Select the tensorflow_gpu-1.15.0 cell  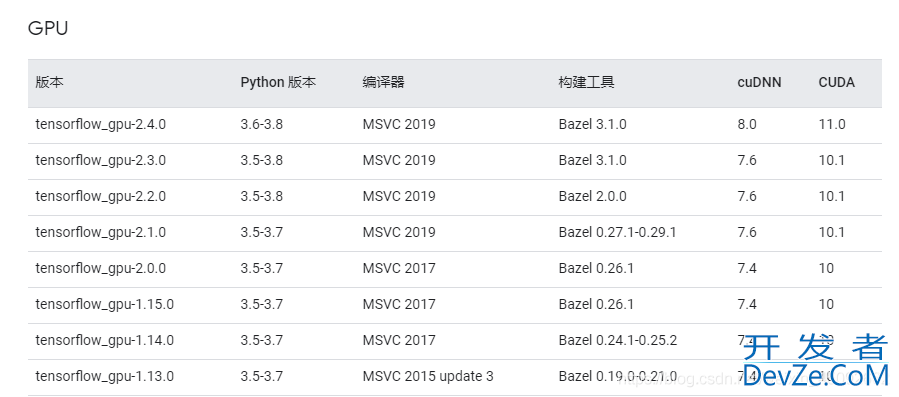pyautogui.click(x=104, y=305)
